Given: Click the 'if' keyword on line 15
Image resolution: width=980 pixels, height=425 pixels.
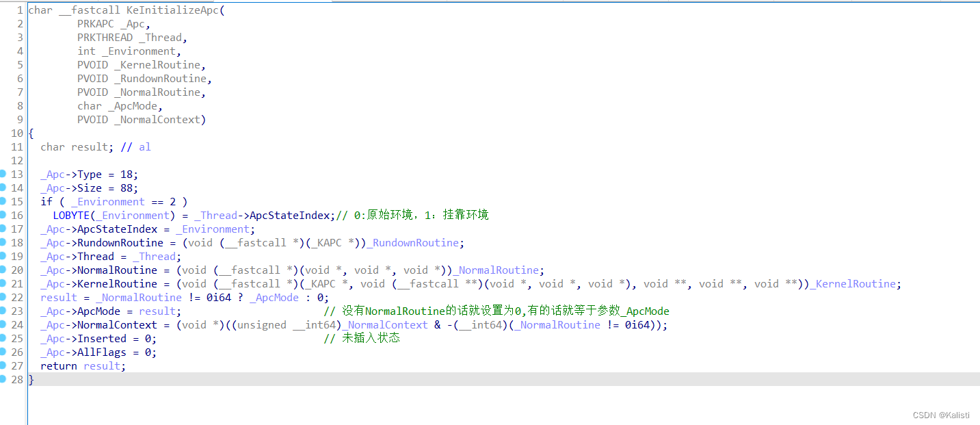Looking at the screenshot, I should [x=47, y=202].
